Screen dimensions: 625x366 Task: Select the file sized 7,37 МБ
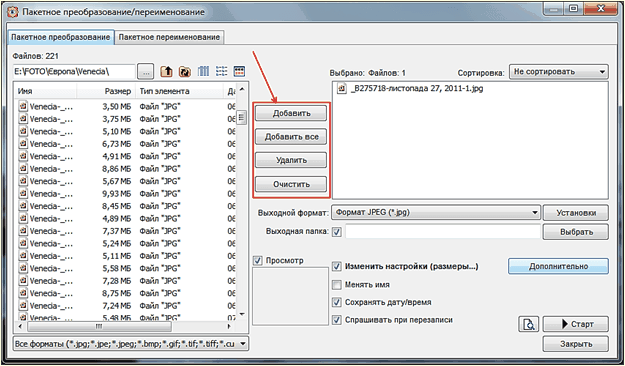pyautogui.click(x=126, y=231)
